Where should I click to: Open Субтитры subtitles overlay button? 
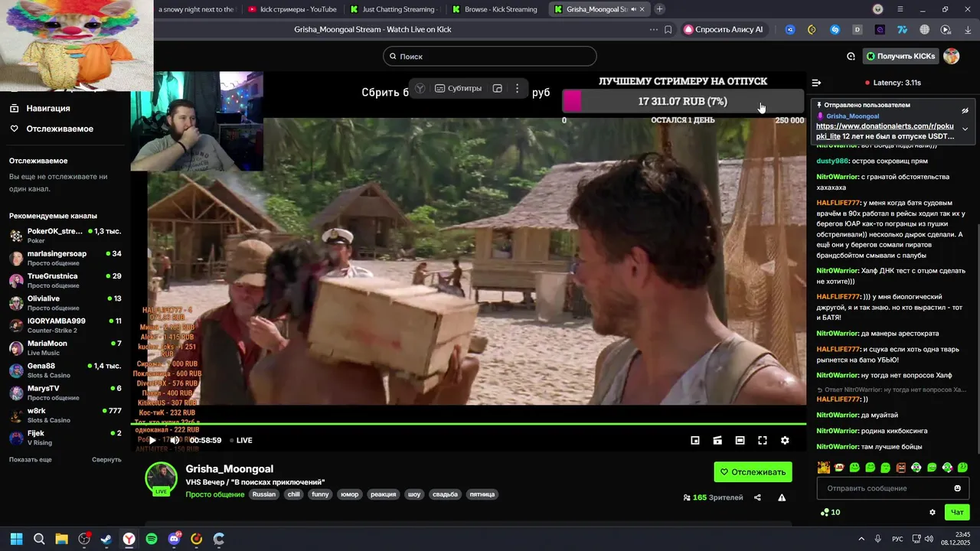click(x=459, y=88)
